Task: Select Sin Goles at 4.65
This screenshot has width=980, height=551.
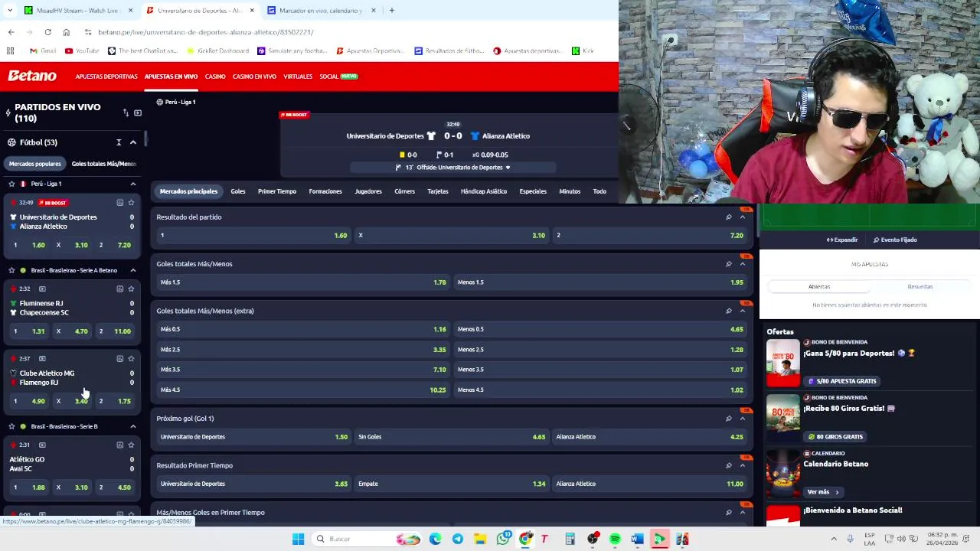Action: point(452,437)
